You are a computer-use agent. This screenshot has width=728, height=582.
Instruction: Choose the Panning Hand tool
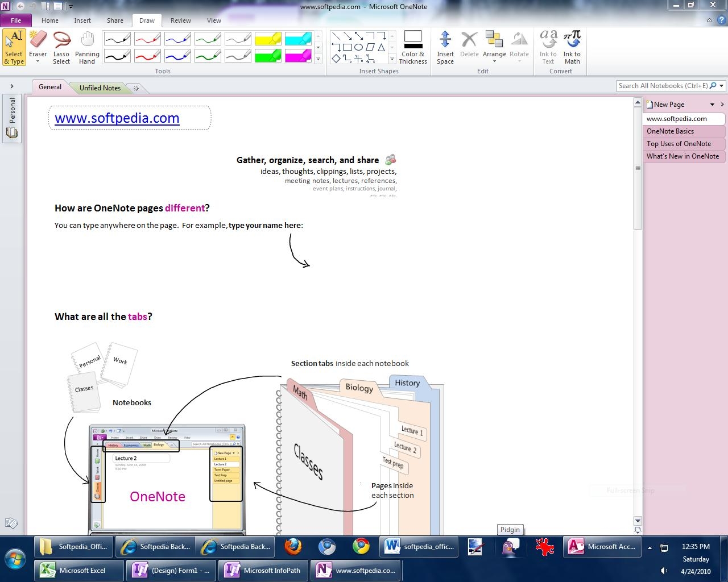coord(87,47)
